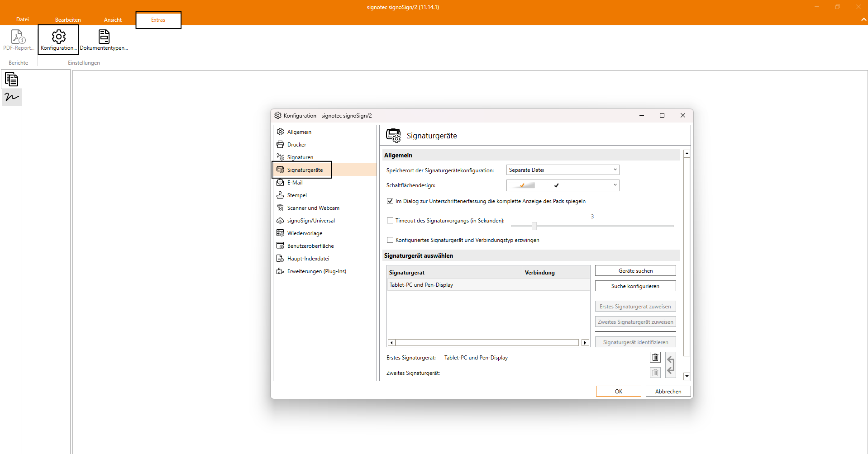Viewport: 868px width, 454px height.
Task: Click the Drucker printer icon
Action: click(280, 144)
